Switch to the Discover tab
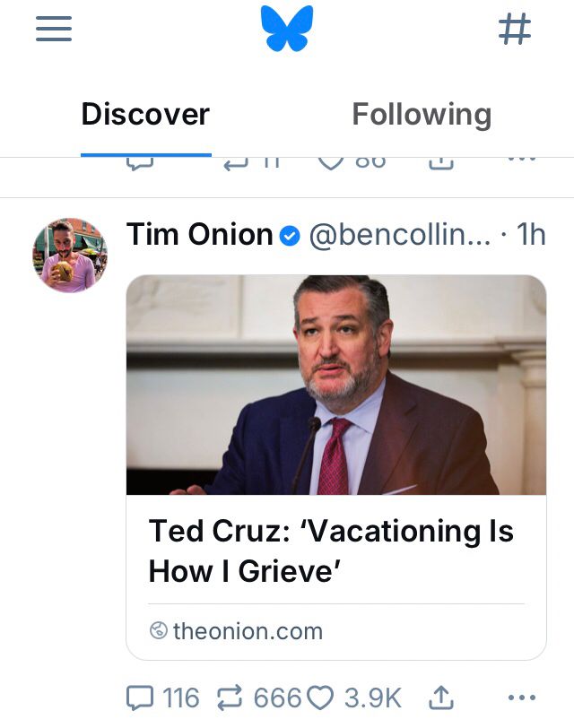The width and height of the screenshot is (574, 728). point(145,115)
